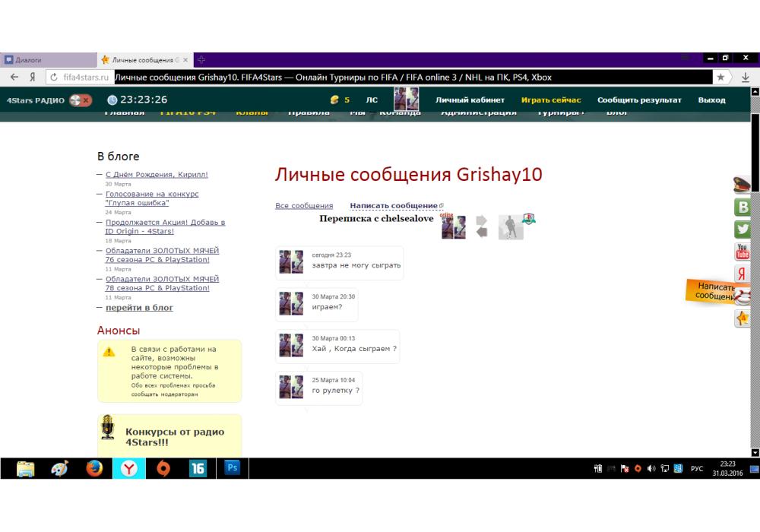Bookmark page with address bar star
Viewport: 760px width, 532px height.
click(x=720, y=77)
